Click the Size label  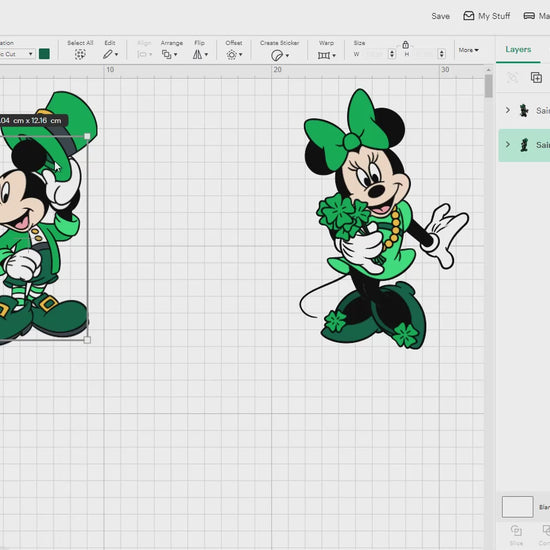point(359,43)
